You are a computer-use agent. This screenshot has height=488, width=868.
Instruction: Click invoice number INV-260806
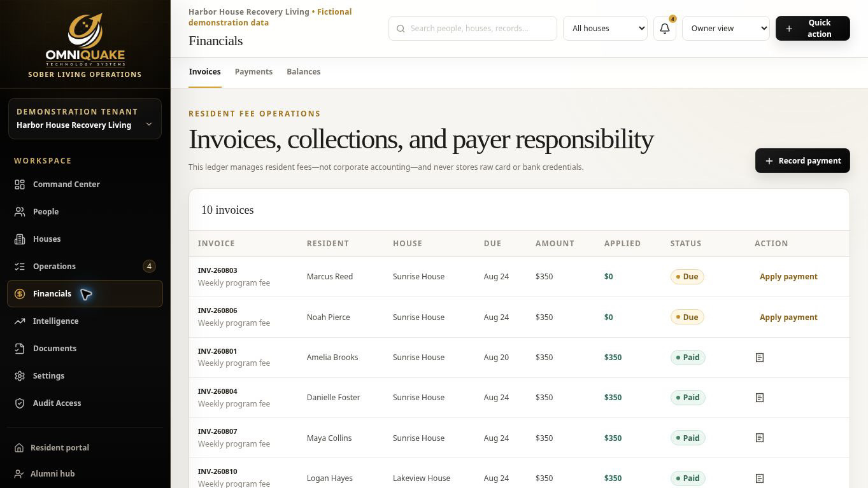217,310
